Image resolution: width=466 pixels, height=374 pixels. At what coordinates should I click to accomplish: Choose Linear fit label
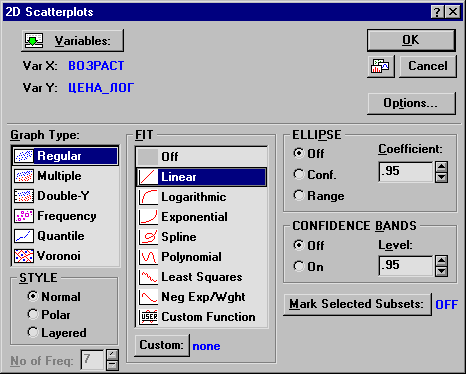(179, 177)
